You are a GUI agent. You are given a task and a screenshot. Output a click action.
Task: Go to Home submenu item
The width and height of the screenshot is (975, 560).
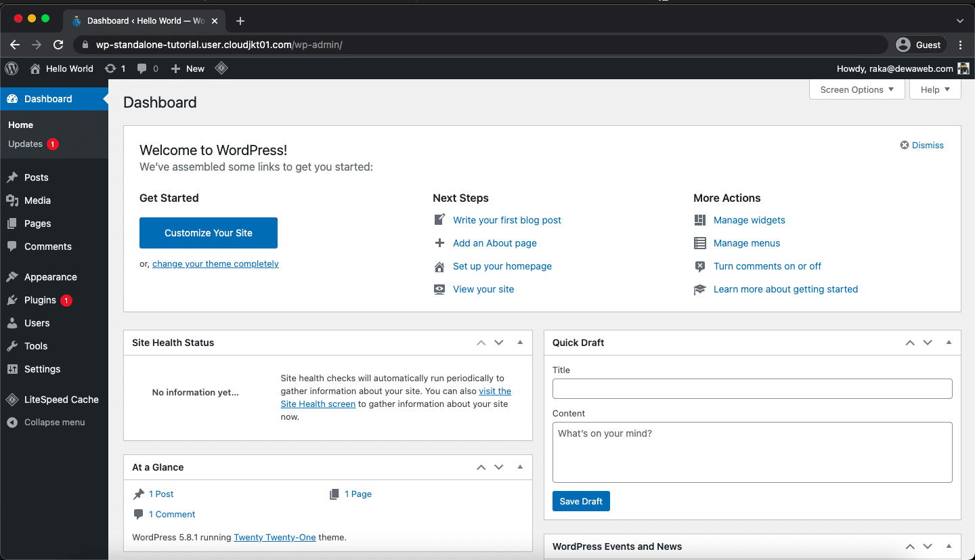click(21, 125)
